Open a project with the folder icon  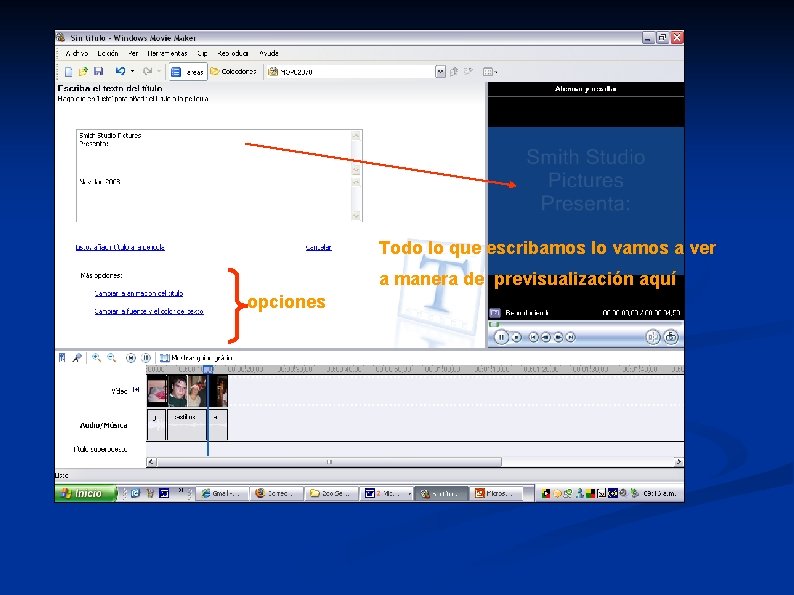pyautogui.click(x=84, y=72)
